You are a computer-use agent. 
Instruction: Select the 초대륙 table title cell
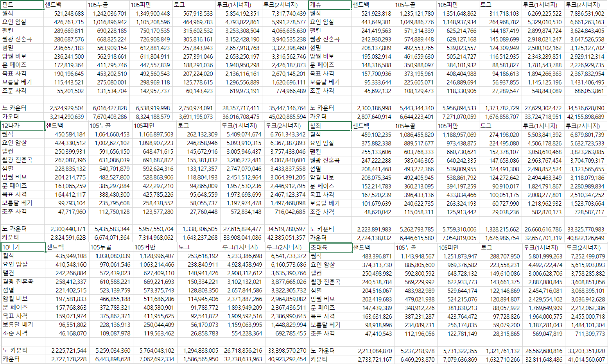tap(330, 247)
